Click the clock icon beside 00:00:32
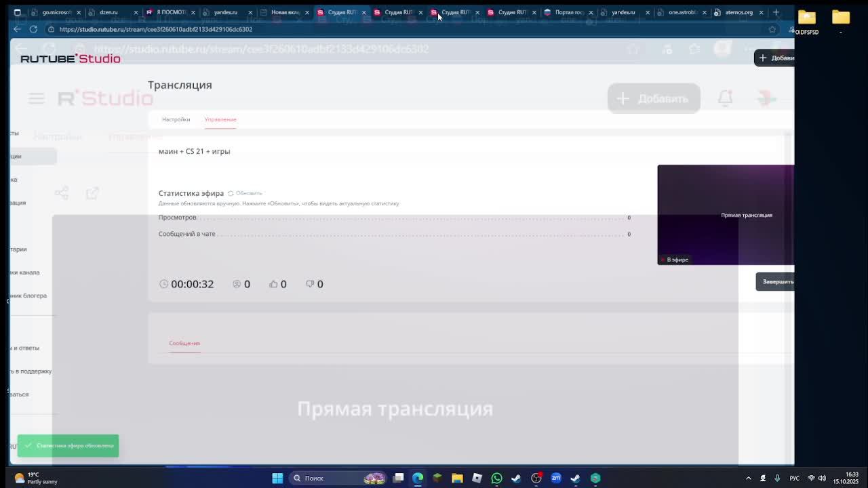The image size is (868, 488). (x=163, y=284)
